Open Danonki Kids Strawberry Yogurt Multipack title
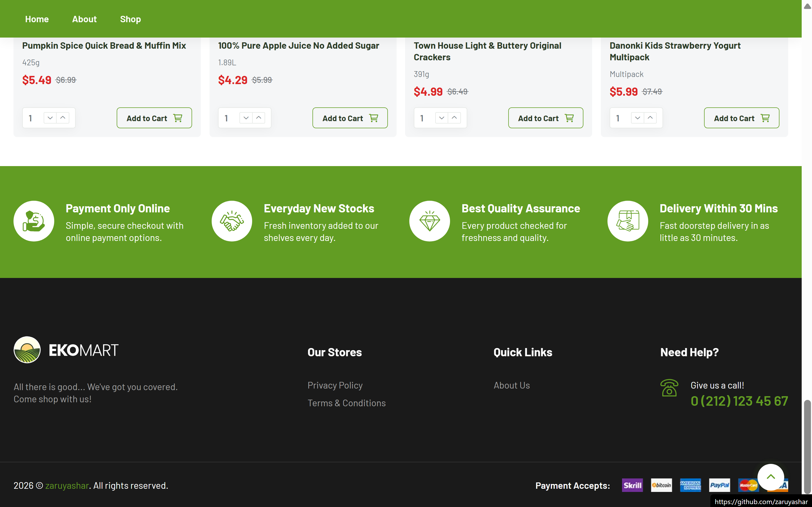The image size is (812, 507). pos(675,51)
